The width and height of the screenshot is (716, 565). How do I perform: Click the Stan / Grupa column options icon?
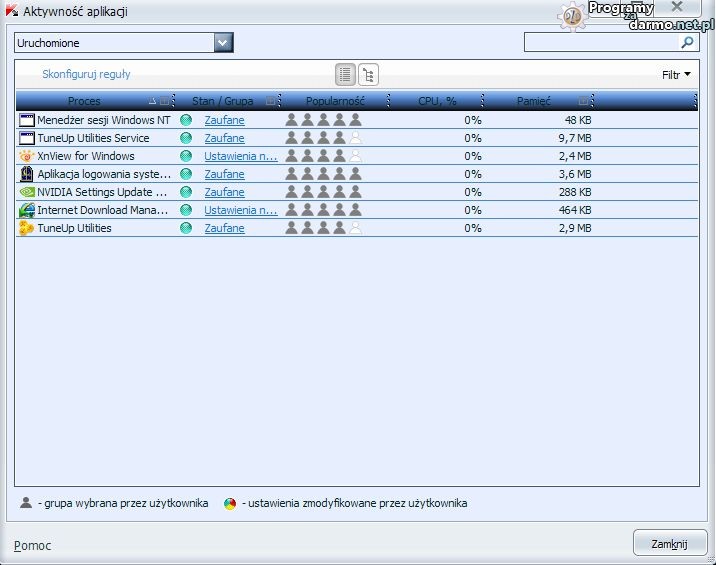click(270, 101)
